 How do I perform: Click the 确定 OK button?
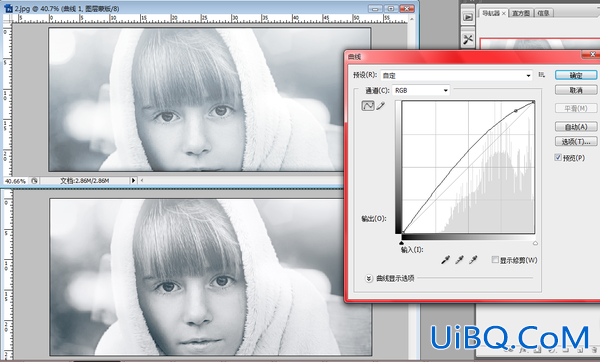(x=576, y=75)
